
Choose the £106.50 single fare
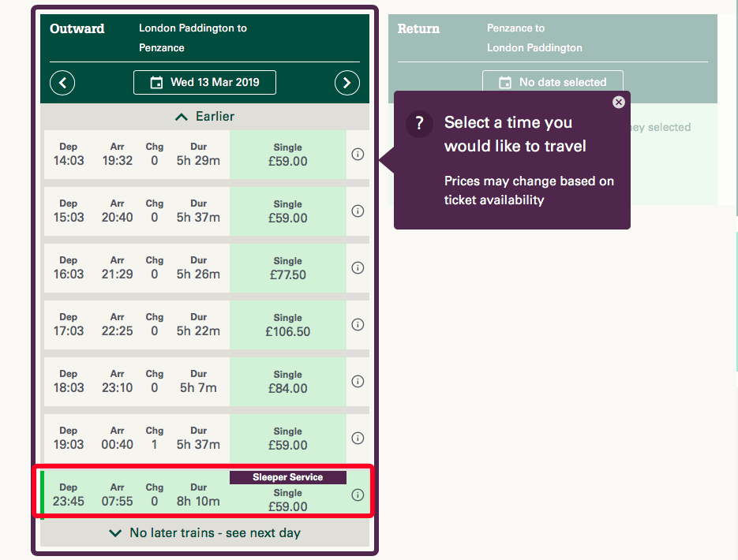tap(288, 325)
